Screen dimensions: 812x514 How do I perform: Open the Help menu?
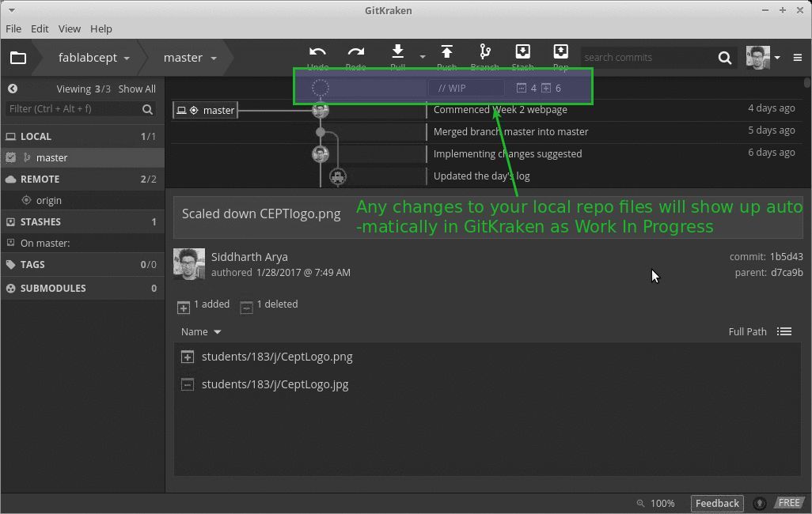(101, 29)
